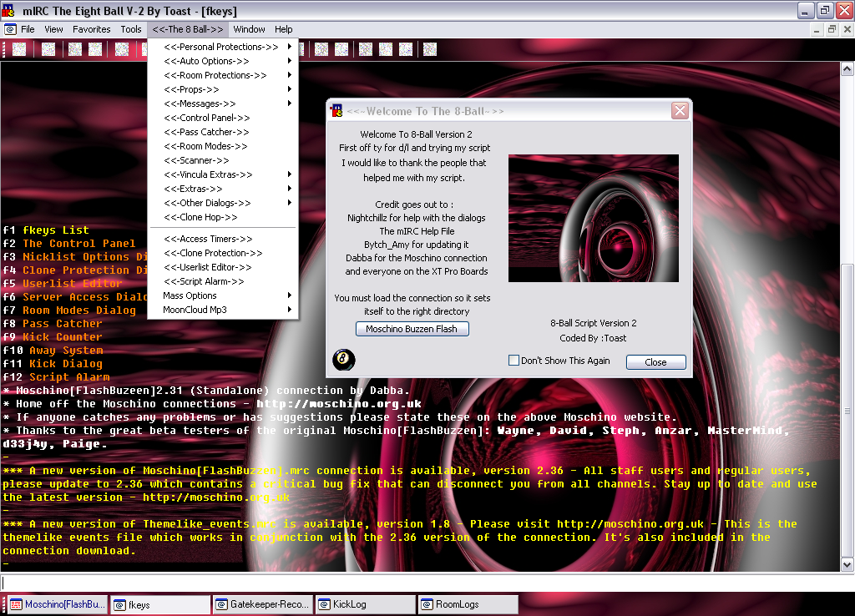Dismiss the welcome dialog with its red X
The image size is (855, 616).
[680, 111]
